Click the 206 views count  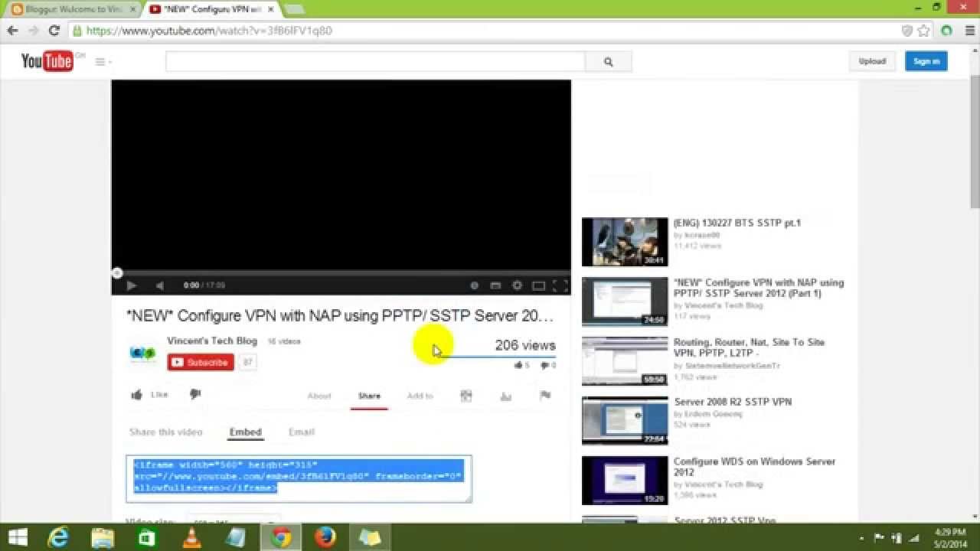[525, 345]
